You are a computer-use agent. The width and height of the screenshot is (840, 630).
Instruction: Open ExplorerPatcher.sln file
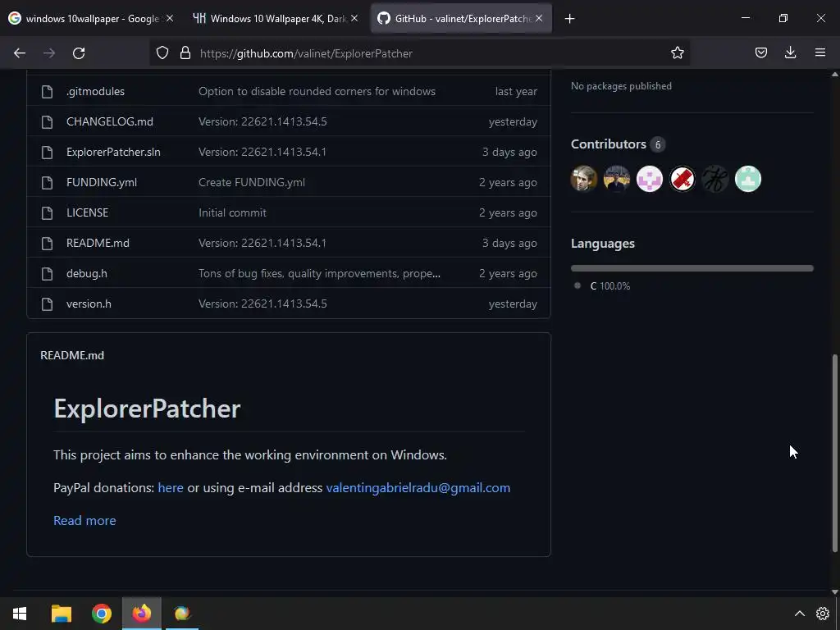click(113, 152)
